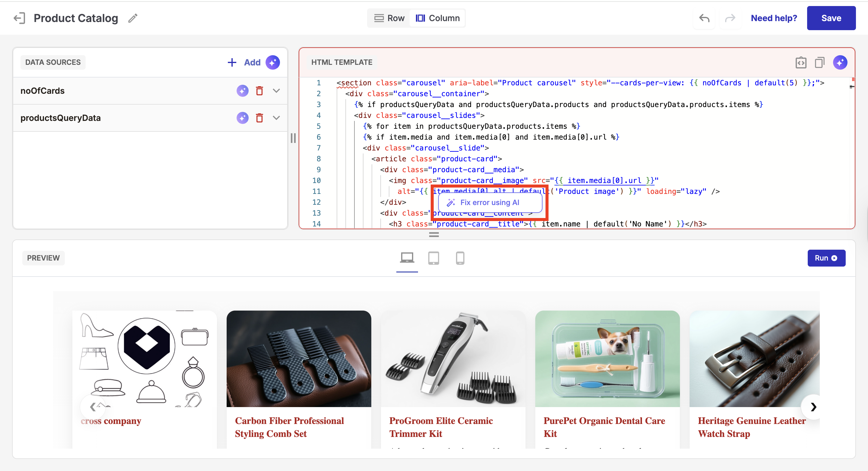The height and width of the screenshot is (471, 868).
Task: Click the exit/back icon beside Product Catalog
Action: tap(19, 18)
